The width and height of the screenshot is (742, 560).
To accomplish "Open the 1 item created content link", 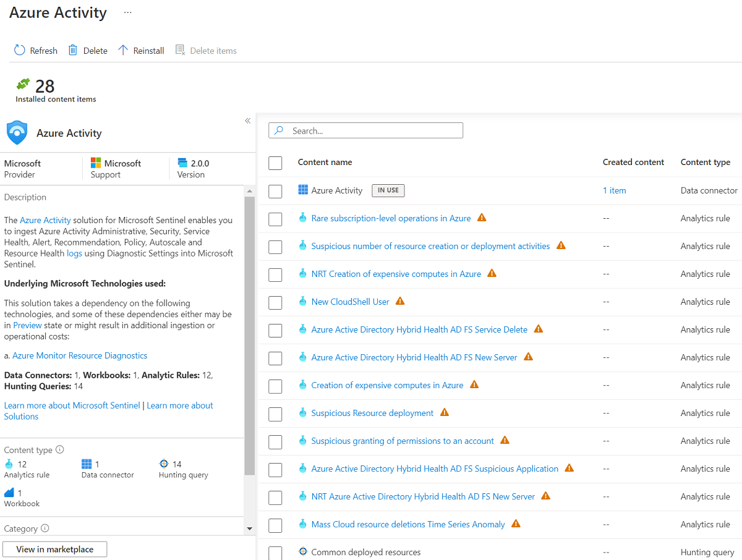I will click(x=614, y=190).
